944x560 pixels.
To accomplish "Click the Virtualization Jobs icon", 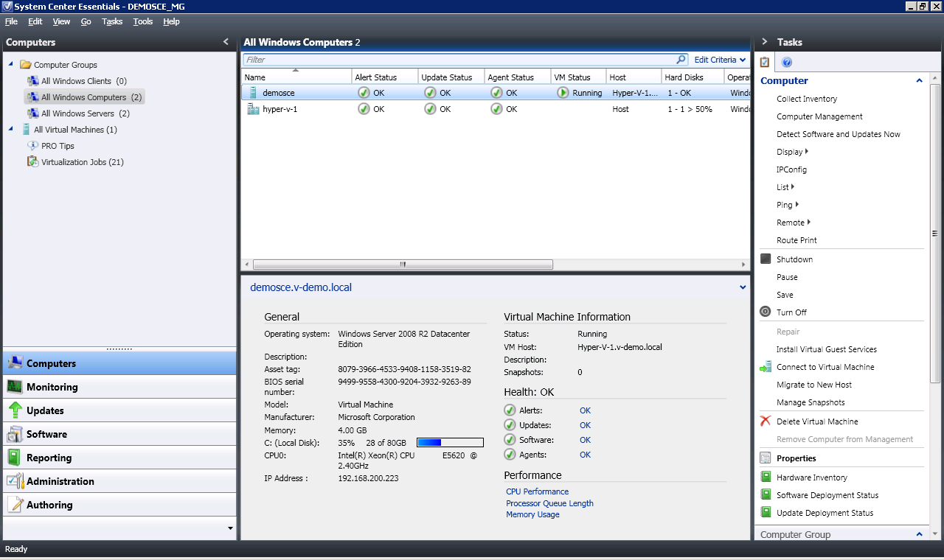I will pyautogui.click(x=33, y=161).
